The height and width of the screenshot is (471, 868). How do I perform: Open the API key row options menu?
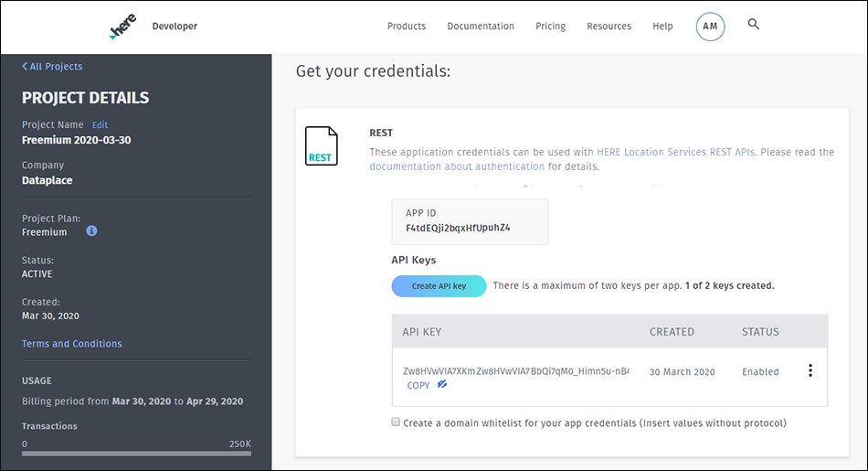click(x=810, y=370)
